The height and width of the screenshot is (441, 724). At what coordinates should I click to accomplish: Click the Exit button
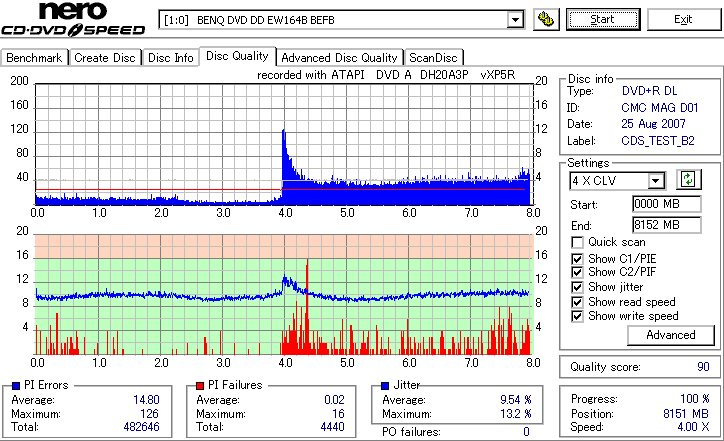point(683,19)
